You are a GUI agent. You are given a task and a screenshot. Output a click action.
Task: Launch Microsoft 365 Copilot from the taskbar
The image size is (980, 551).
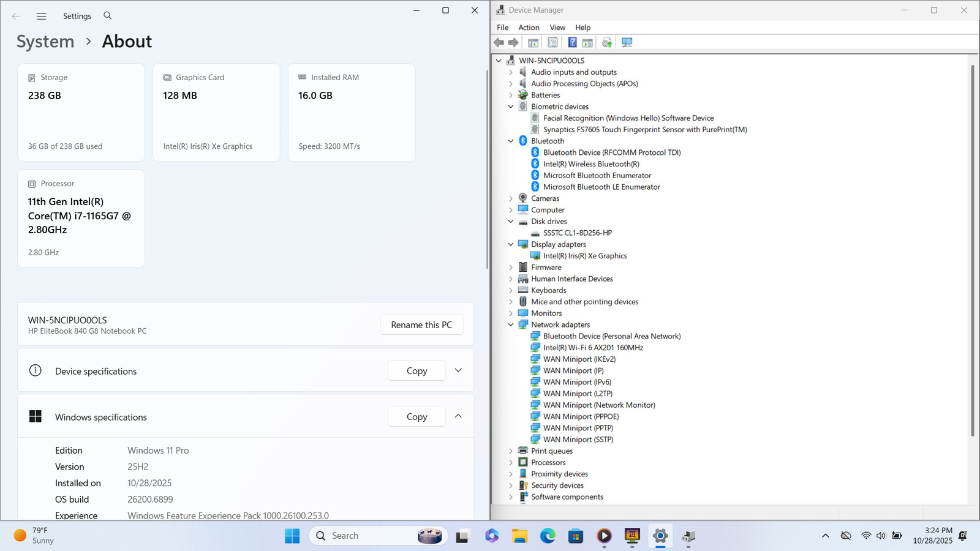click(x=491, y=536)
